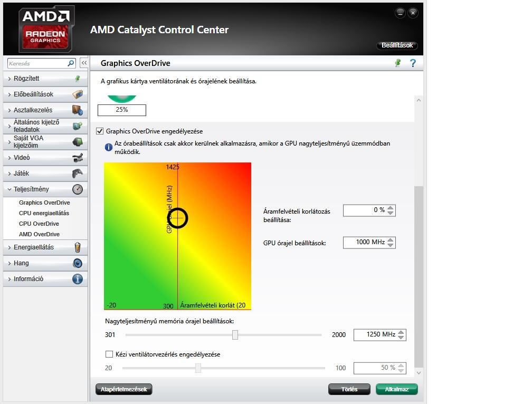
Task: Decrease GPU órajel MHz with down arrow
Action: 391,245
